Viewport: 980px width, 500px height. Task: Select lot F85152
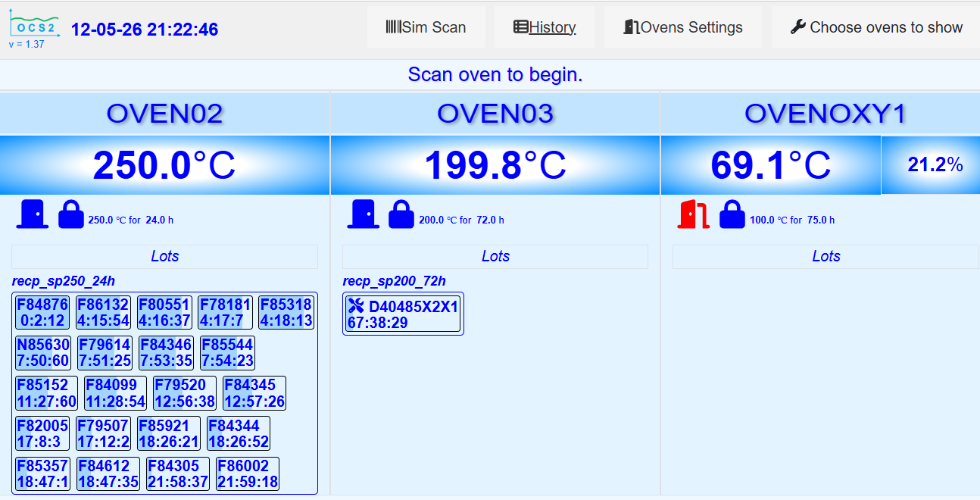pos(46,392)
